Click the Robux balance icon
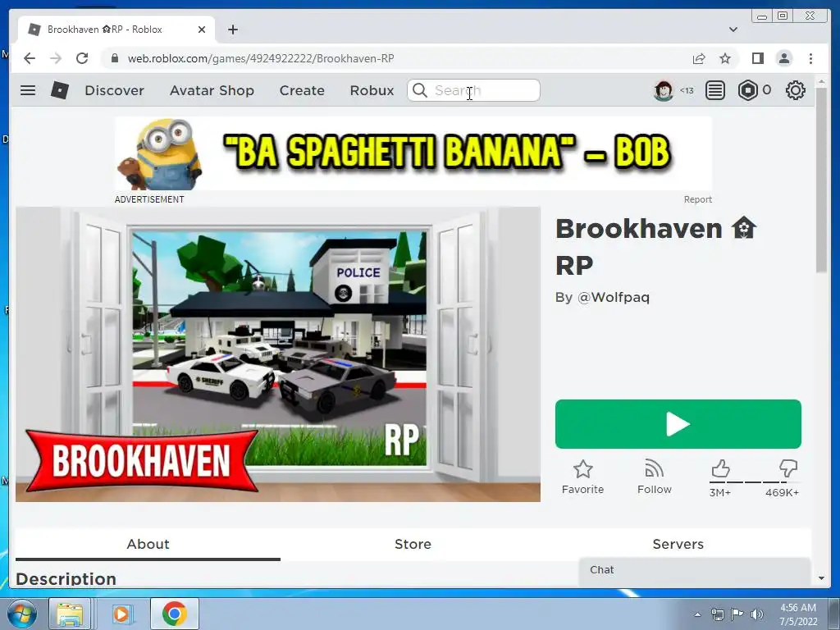840x630 pixels. point(748,90)
